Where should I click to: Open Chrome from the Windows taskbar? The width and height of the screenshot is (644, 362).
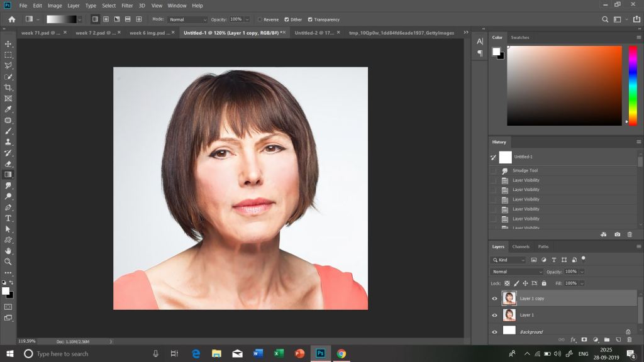[x=341, y=353]
